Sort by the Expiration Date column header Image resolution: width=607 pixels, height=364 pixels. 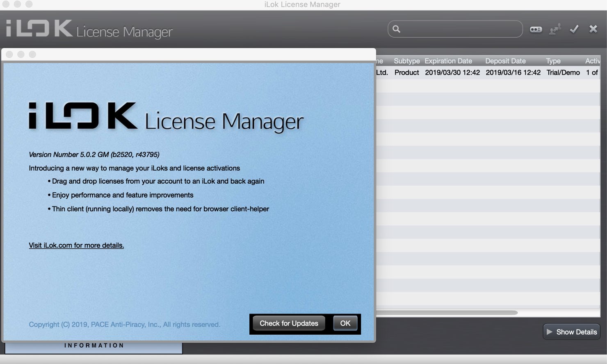pos(448,61)
